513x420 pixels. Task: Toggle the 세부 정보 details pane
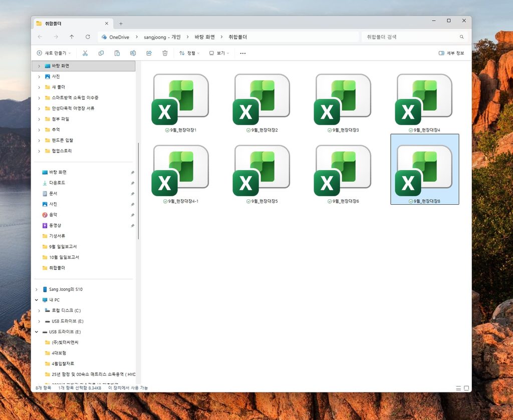[x=451, y=53]
